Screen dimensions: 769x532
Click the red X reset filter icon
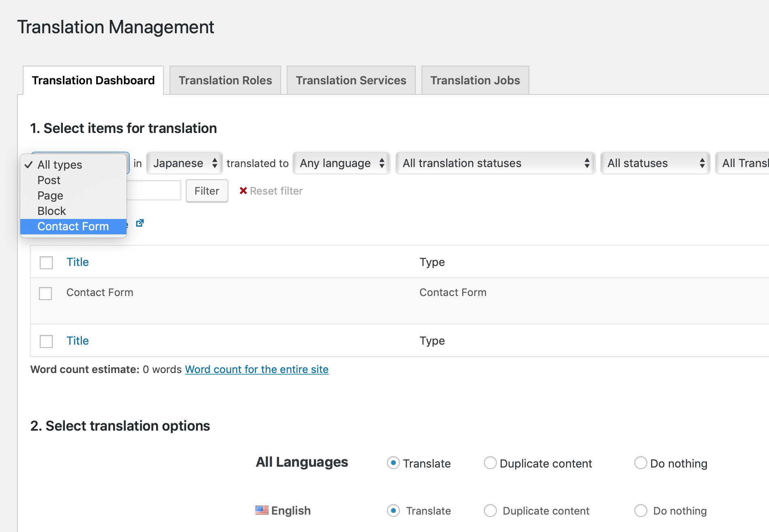(x=243, y=191)
